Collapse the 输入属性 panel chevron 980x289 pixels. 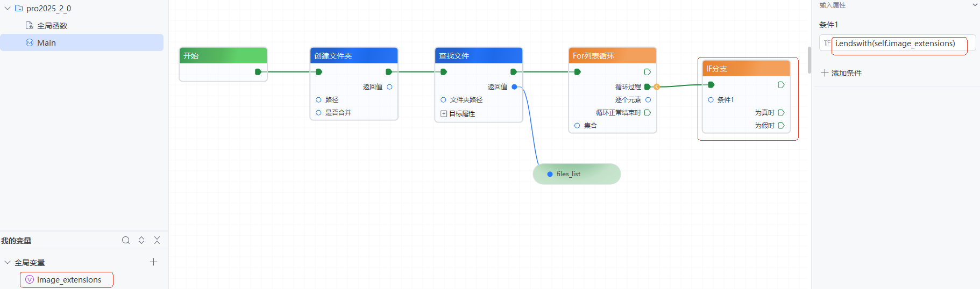pos(975,5)
